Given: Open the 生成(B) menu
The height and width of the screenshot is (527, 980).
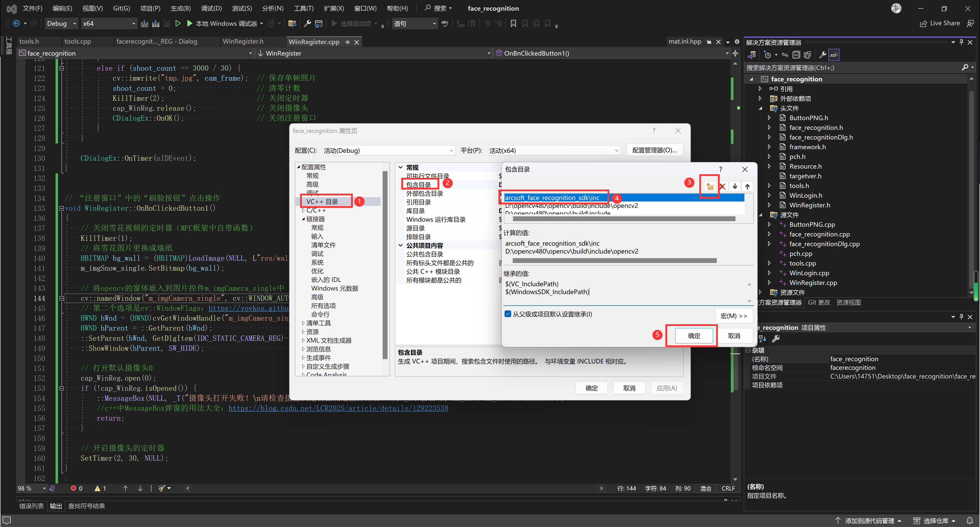Looking at the screenshot, I should (x=180, y=8).
